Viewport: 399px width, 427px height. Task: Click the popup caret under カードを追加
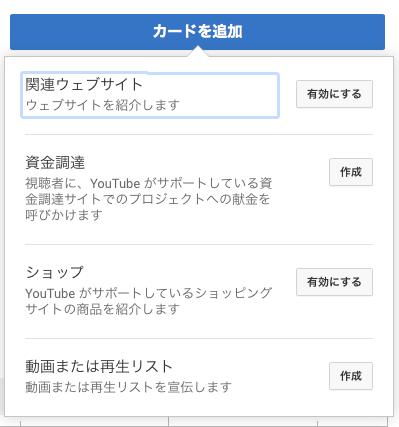[198, 52]
